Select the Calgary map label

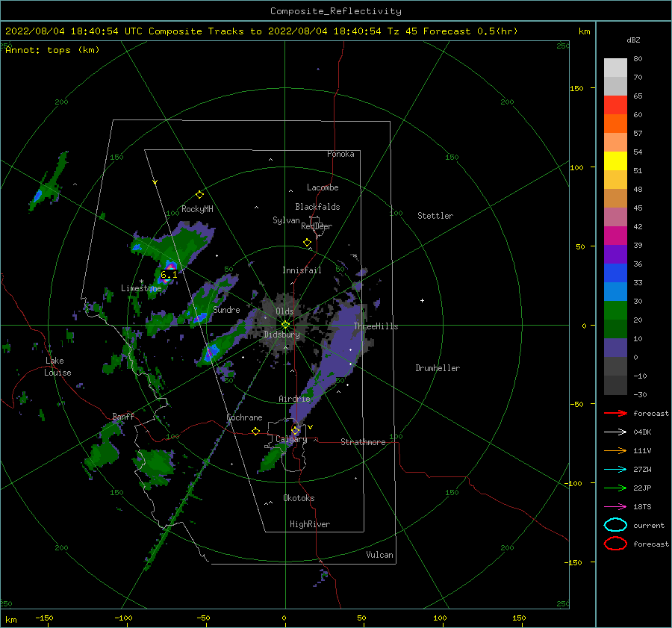[x=291, y=439]
